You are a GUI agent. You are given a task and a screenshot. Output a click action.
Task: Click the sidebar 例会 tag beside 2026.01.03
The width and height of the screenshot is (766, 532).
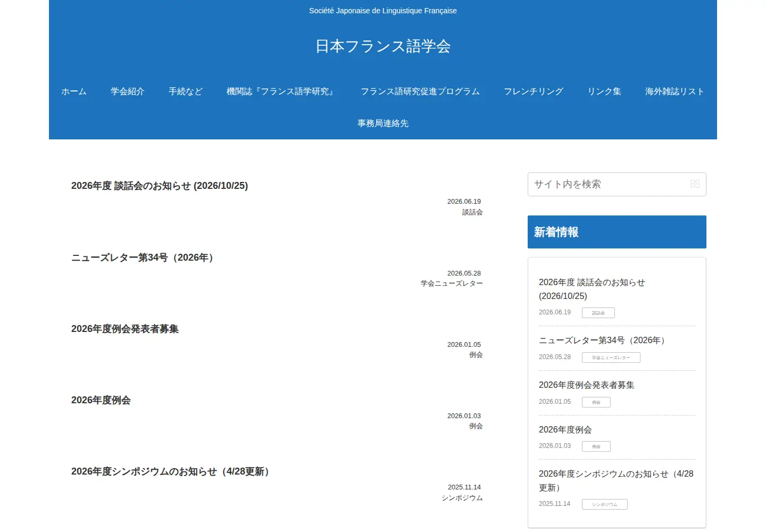[x=596, y=446]
